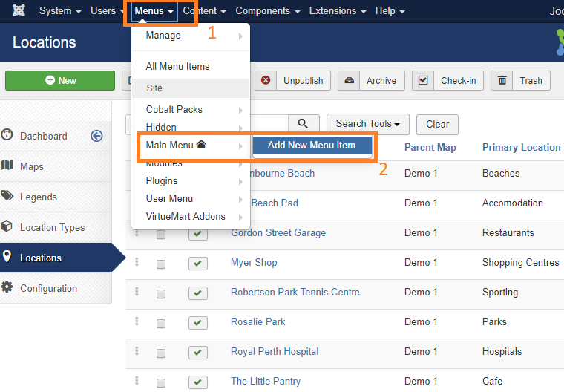Click the Joomla logo icon
The width and height of the screenshot is (564, 392).
(19, 11)
